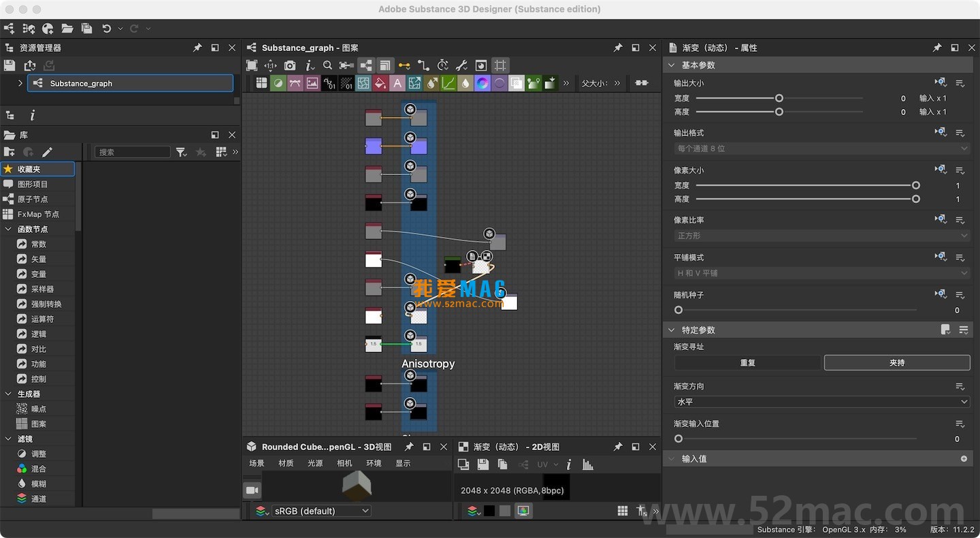
Task: Select 混合 under 滤镜 category
Action: [x=37, y=469]
